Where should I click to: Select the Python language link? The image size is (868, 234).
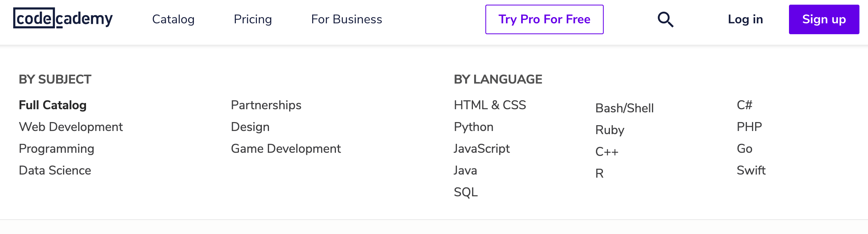(x=473, y=127)
